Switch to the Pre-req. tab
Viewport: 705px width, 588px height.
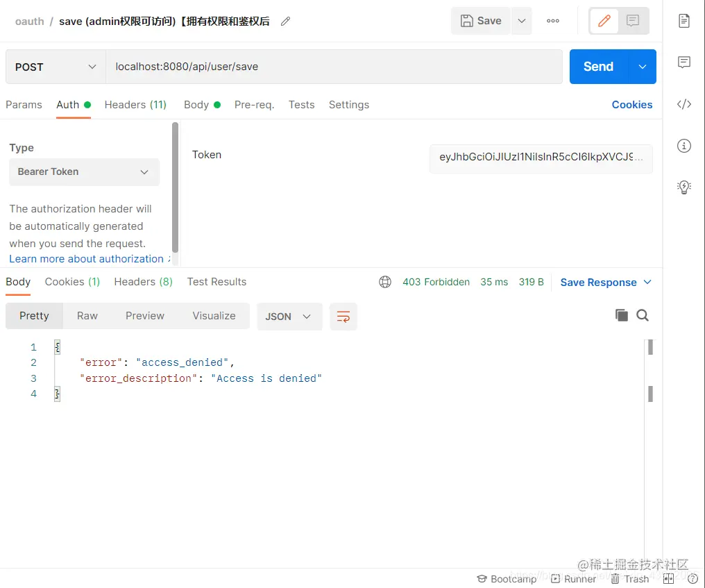(x=254, y=104)
